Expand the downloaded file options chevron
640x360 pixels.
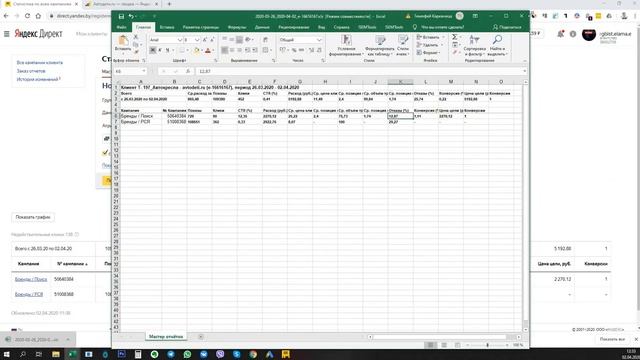[68, 340]
